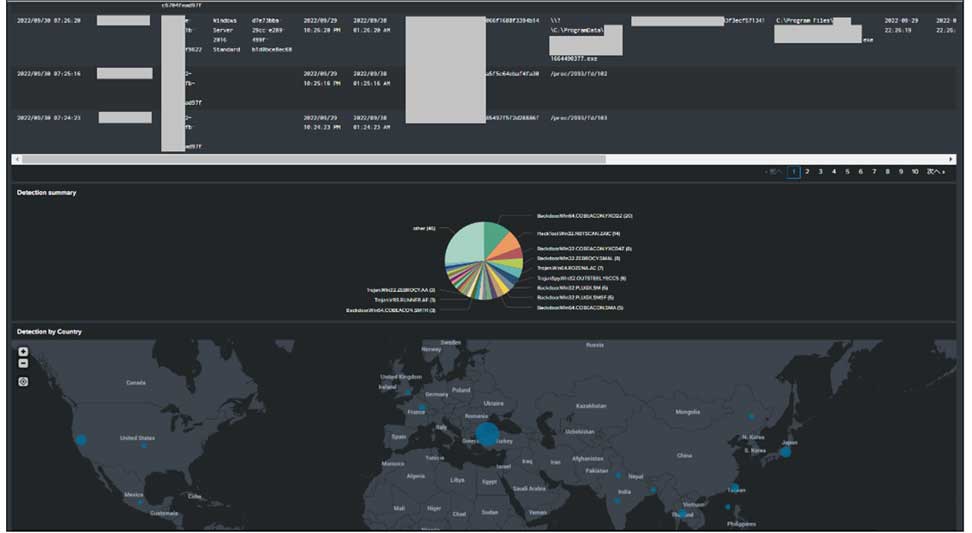Click the detection bubble over Taiwan
This screenshot has width=972, height=533.
point(735,487)
